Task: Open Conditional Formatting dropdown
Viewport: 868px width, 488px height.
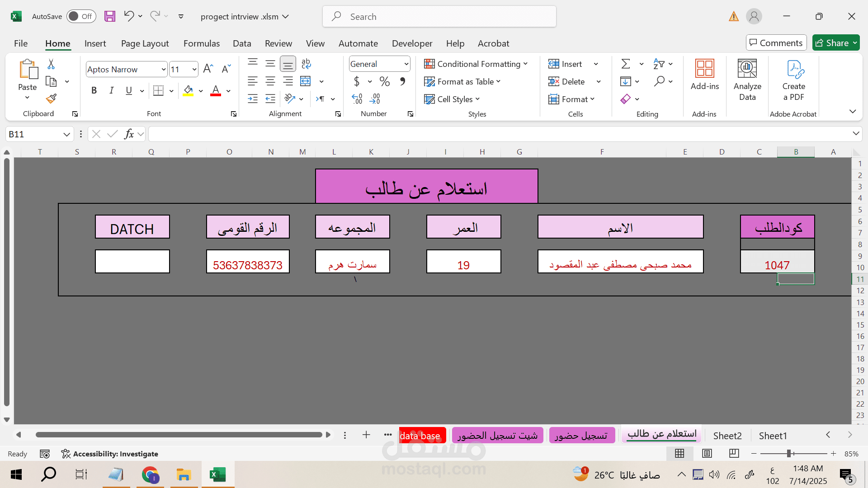Action: coord(476,64)
